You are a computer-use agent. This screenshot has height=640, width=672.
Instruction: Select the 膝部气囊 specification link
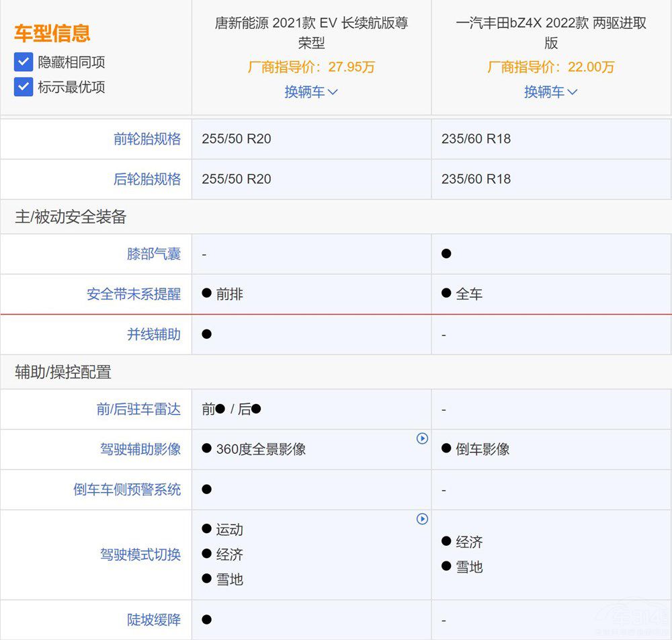pos(154,253)
